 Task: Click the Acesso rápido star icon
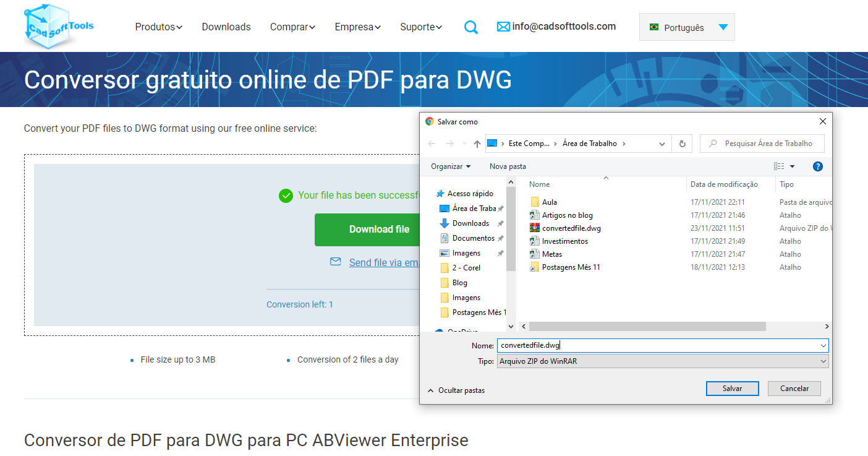point(440,194)
